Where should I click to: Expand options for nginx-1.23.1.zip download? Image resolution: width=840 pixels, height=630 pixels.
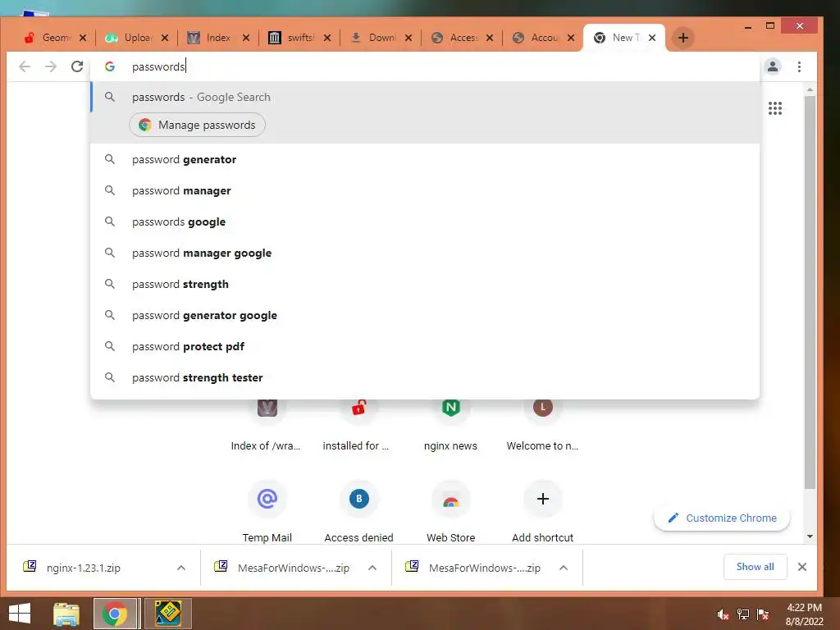[181, 568]
